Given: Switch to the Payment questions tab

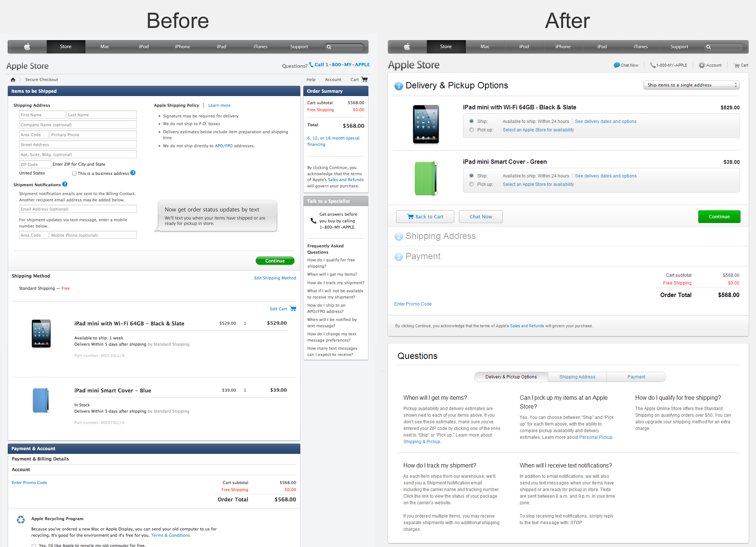Looking at the screenshot, I should coord(636,377).
